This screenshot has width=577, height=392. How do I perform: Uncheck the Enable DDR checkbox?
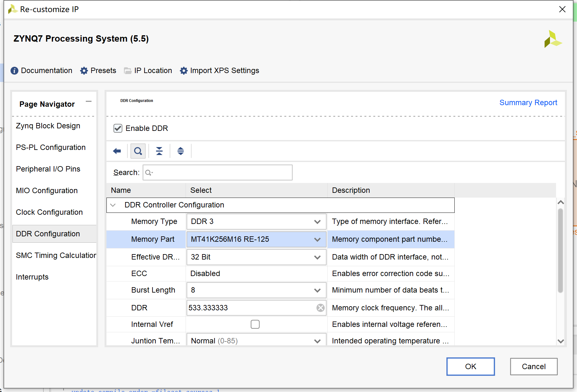(x=118, y=128)
